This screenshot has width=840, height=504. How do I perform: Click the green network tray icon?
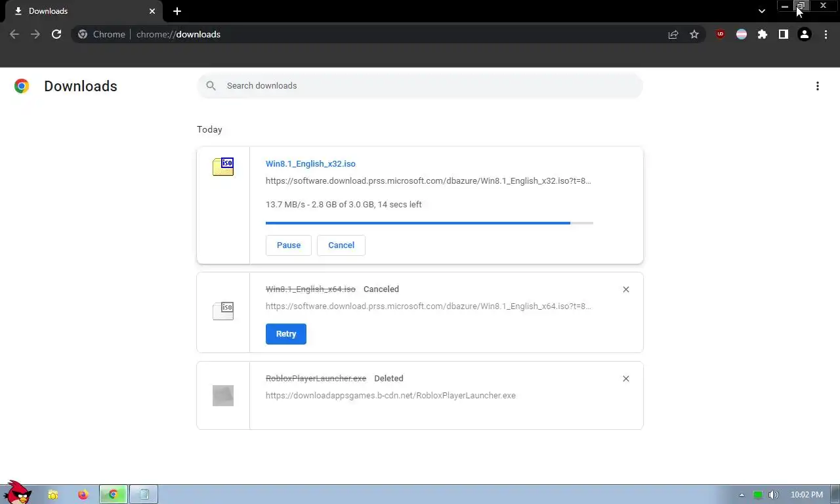tap(758, 495)
